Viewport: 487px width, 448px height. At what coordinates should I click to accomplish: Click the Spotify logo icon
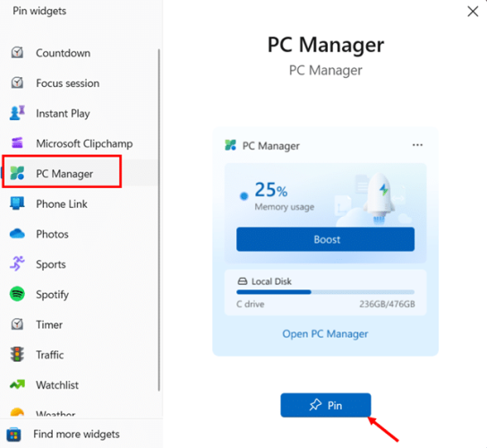[x=17, y=294]
